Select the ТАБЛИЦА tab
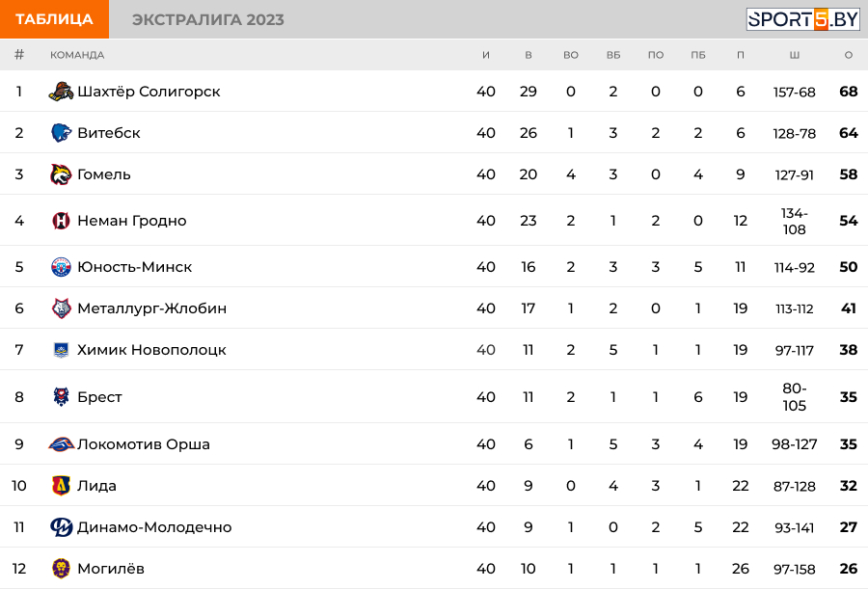 tap(54, 19)
